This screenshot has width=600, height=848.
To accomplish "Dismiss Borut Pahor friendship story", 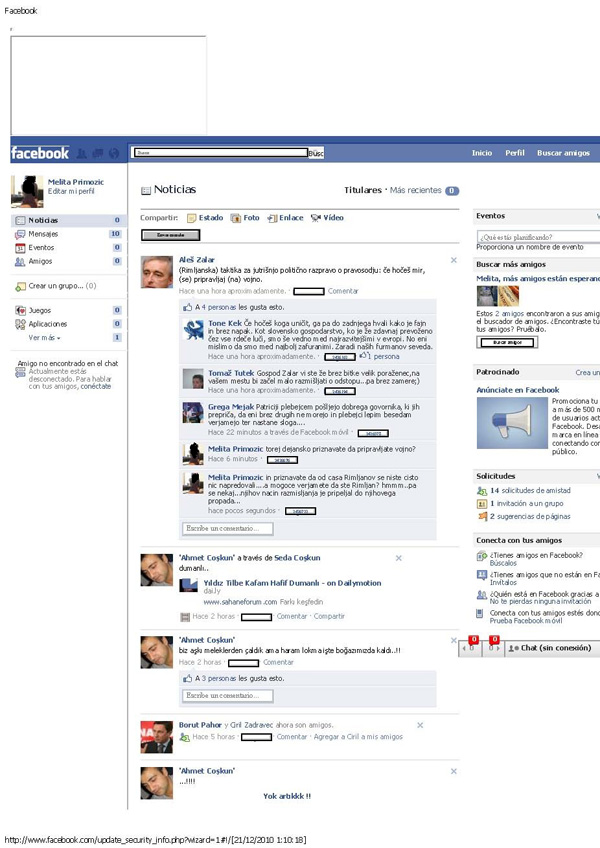I will [420, 725].
